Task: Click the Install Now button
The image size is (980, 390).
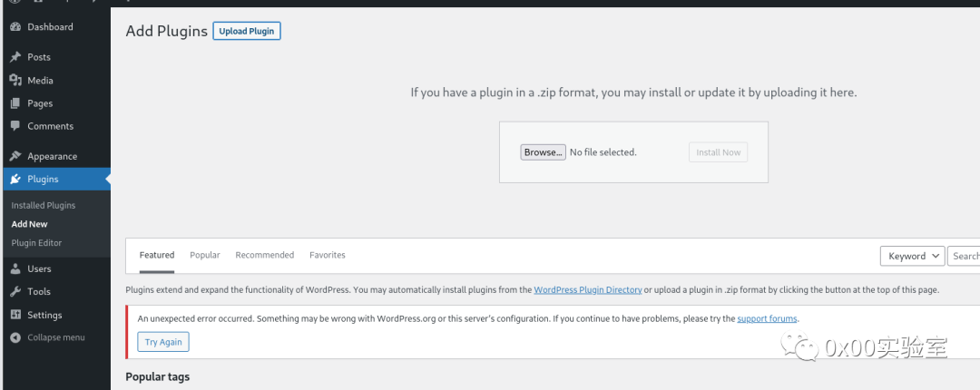Action: tap(718, 152)
